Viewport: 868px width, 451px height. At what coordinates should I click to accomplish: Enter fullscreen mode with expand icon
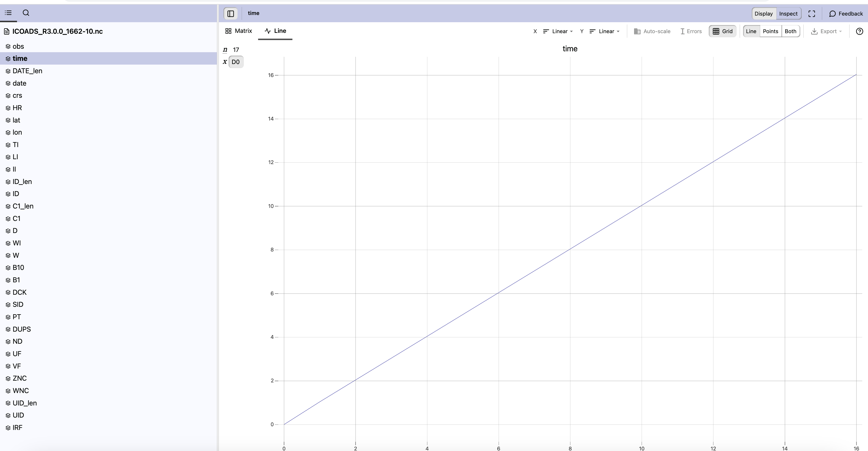812,14
